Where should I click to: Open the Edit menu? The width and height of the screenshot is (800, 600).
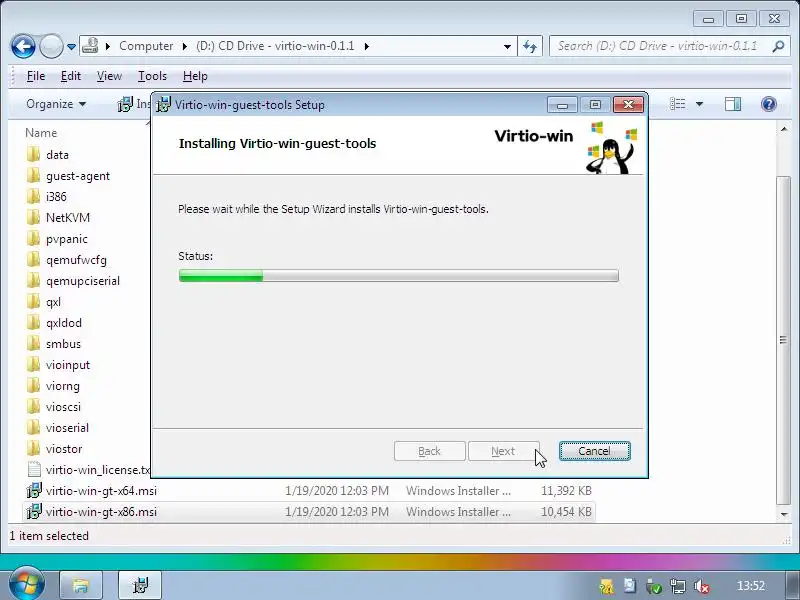tap(70, 76)
